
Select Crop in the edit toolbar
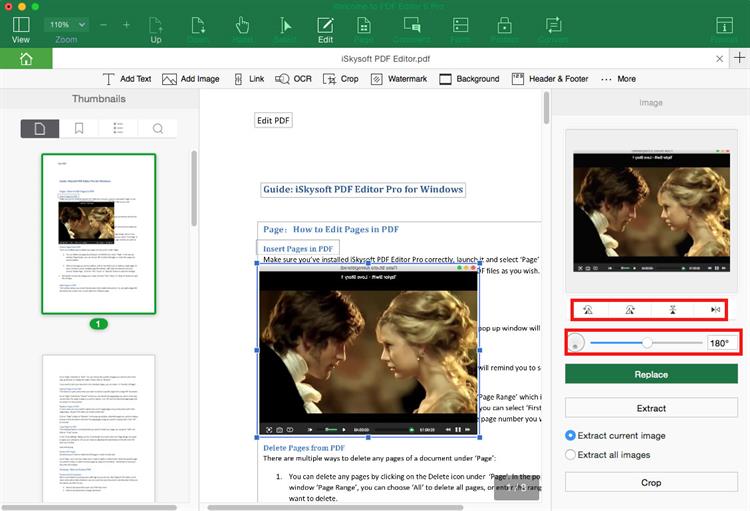[x=341, y=79]
